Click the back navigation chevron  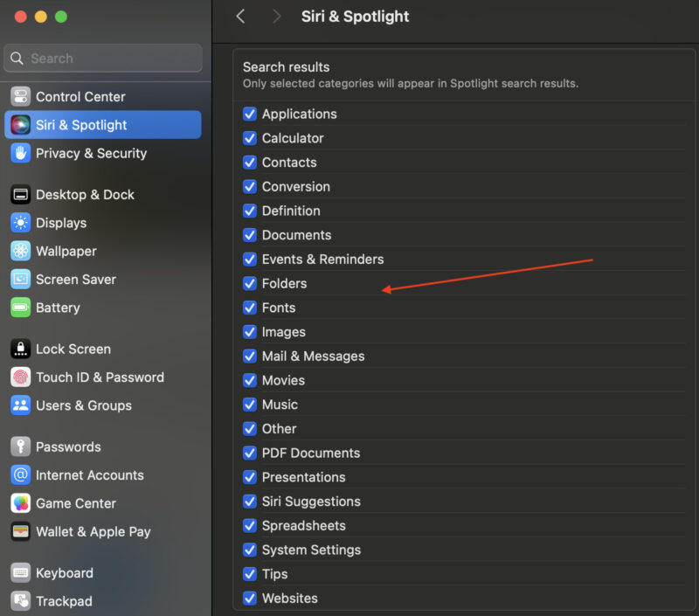coord(241,16)
